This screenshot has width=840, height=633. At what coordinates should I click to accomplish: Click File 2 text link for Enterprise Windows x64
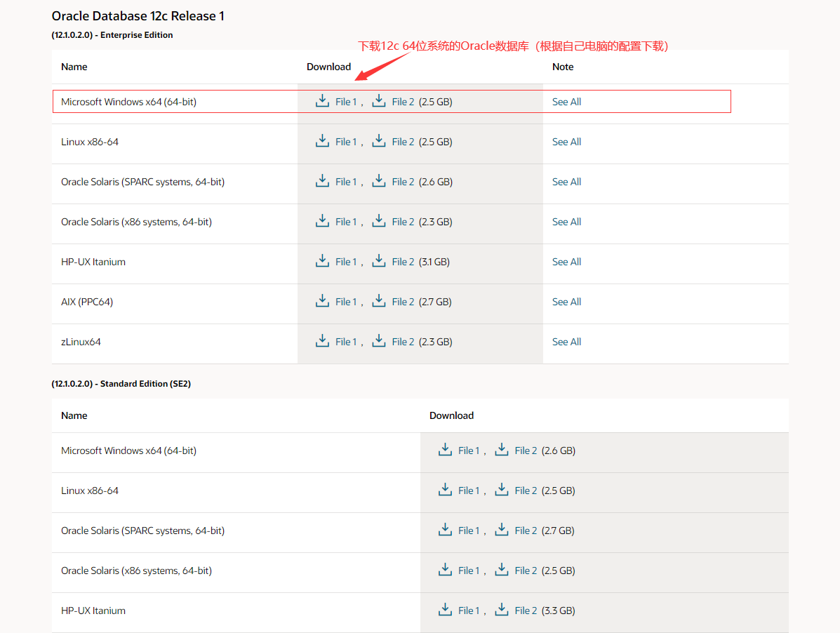pos(403,102)
